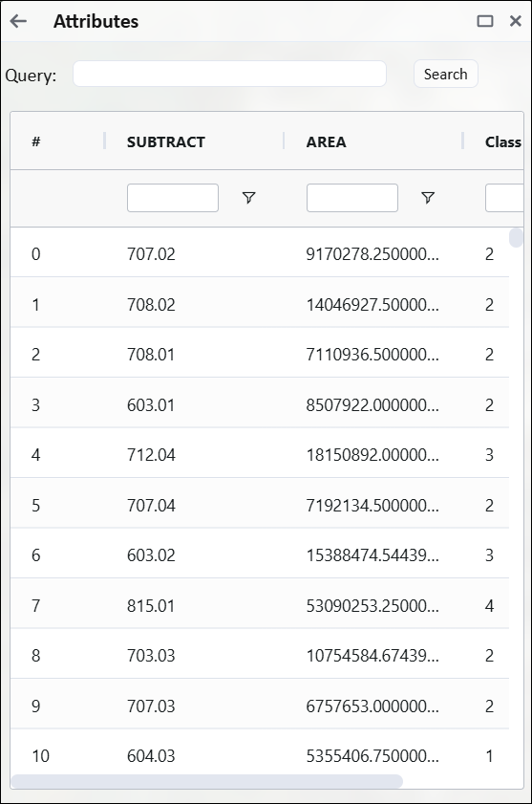Screen dimensions: 532x804
Task: Click AREA cell 5355406.750000...
Action: [x=372, y=756]
